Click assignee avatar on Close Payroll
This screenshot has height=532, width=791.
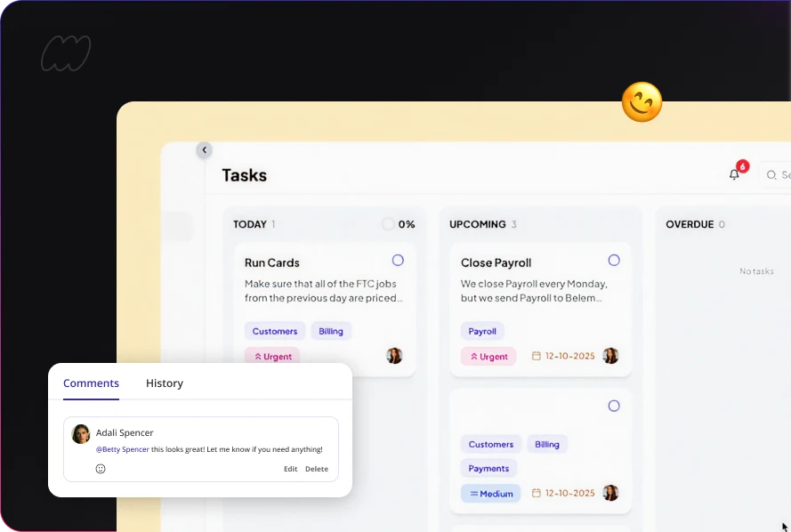click(x=610, y=356)
